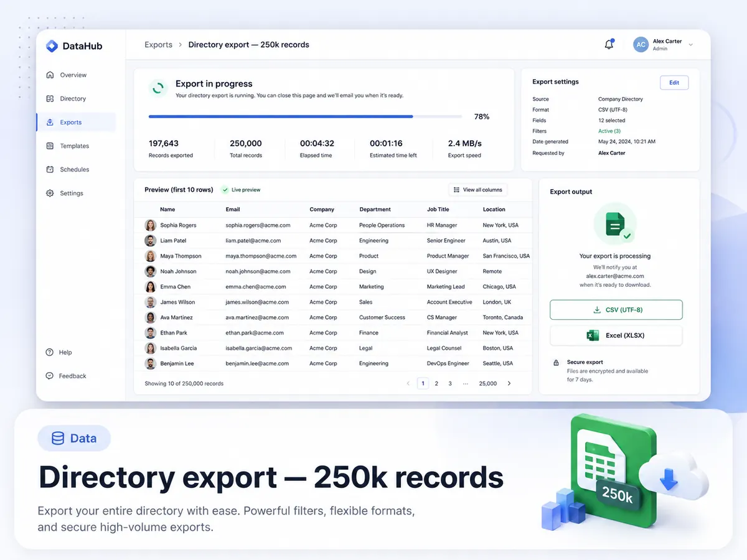The height and width of the screenshot is (560, 747).
Task: Click James Wilson's avatar photo
Action: (151, 302)
